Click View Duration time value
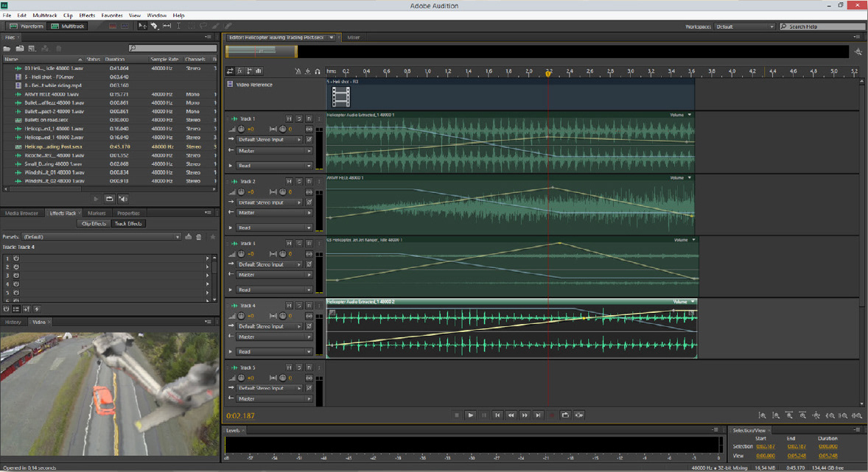Viewport: 868px width, 472px height. coord(828,456)
